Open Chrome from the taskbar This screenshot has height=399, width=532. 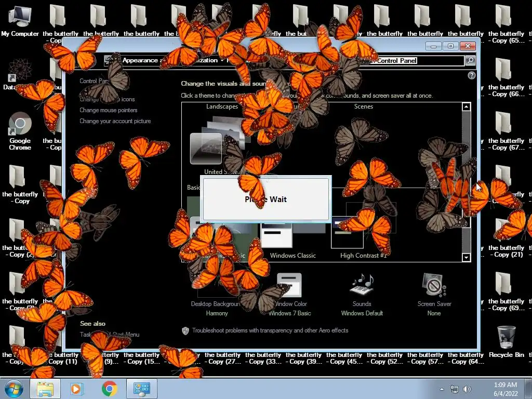(109, 389)
